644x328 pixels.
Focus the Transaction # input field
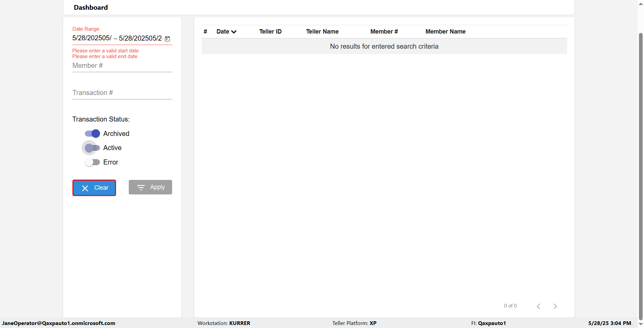[x=122, y=93]
